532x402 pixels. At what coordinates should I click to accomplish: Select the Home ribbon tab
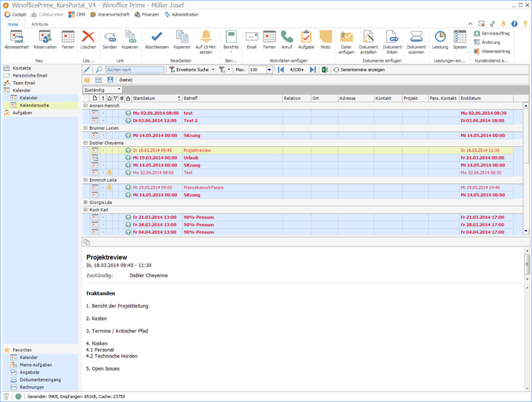[x=13, y=24]
